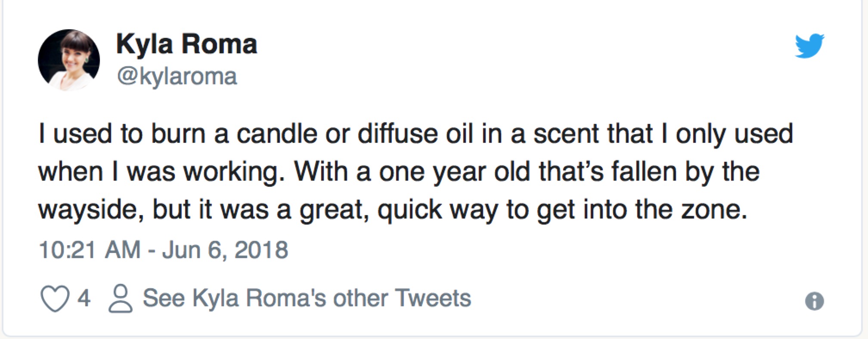Click blank footer area left of info icon
This screenshot has width=868, height=339.
click(646, 299)
